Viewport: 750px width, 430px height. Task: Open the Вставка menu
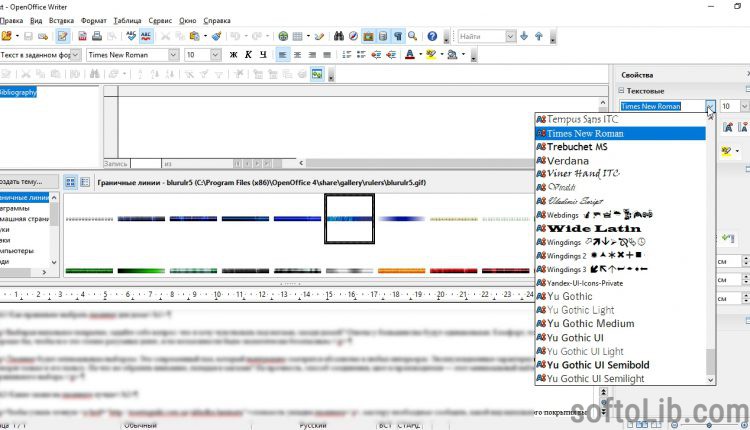coord(61,21)
